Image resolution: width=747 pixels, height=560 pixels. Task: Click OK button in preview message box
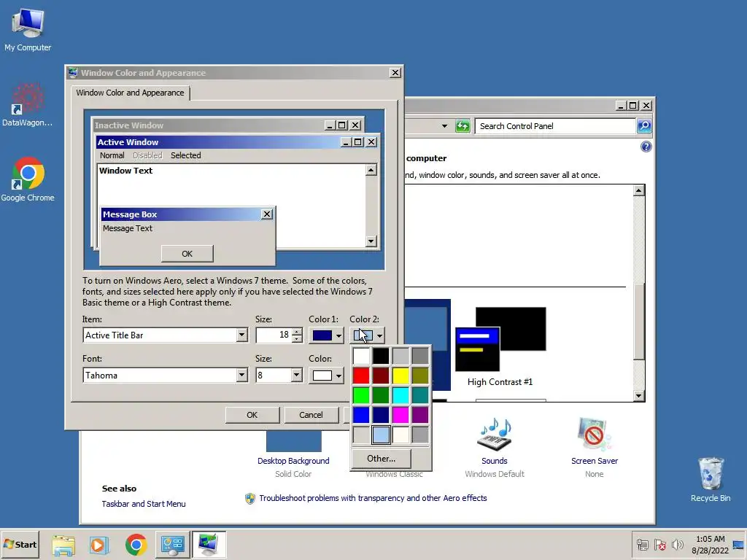(187, 254)
